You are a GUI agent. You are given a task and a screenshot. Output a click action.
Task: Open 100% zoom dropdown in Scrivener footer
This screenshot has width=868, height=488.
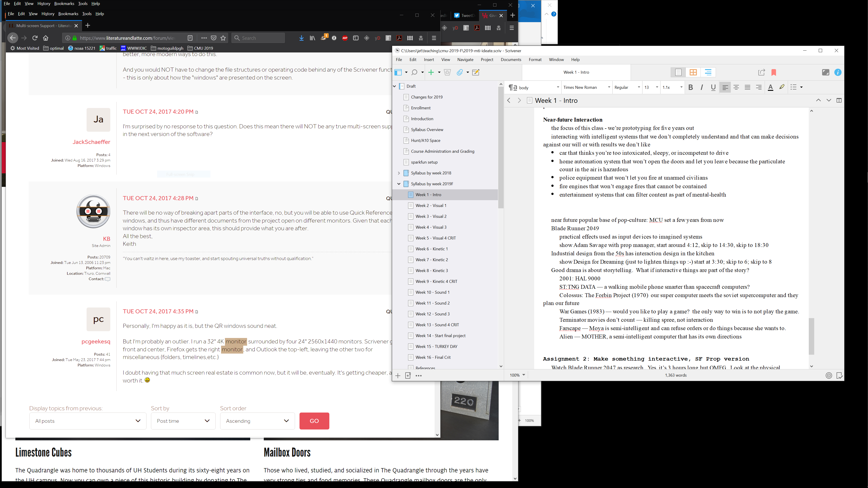point(517,375)
